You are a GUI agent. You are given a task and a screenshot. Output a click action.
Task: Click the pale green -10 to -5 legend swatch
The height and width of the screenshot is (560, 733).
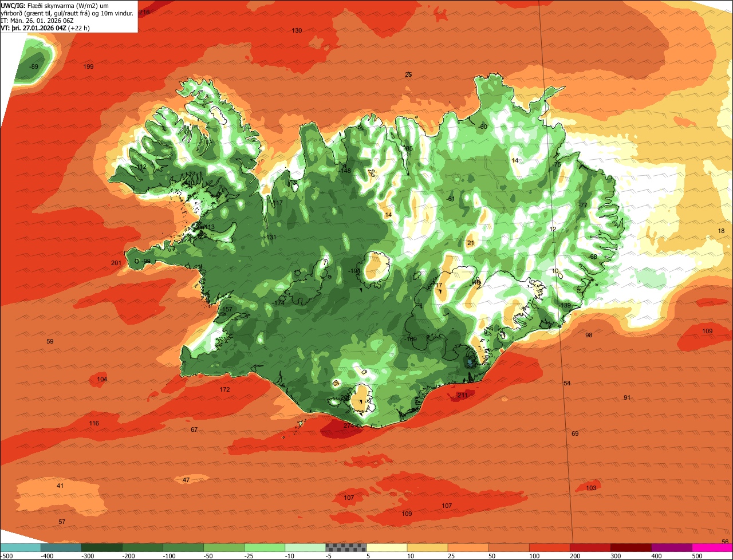pyautogui.click(x=305, y=547)
